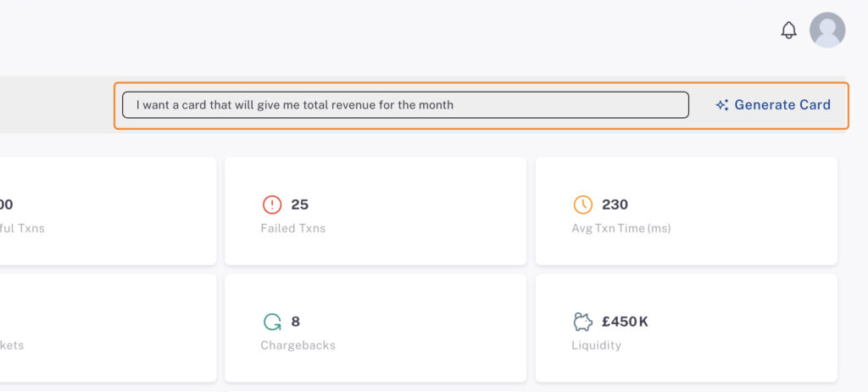This screenshot has height=392, width=868.
Task: Open notifications via the bell icon
Action: tap(788, 30)
